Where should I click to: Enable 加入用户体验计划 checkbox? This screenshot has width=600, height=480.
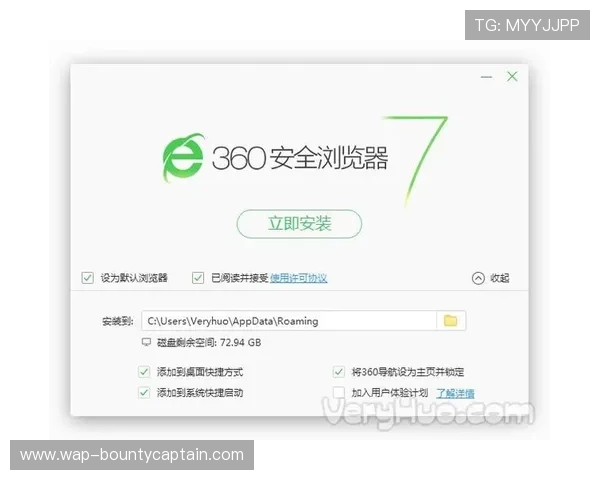tap(339, 392)
